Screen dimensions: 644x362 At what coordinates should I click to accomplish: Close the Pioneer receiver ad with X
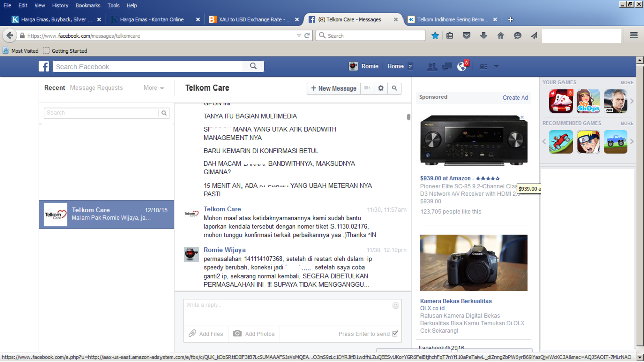[x=522, y=117]
